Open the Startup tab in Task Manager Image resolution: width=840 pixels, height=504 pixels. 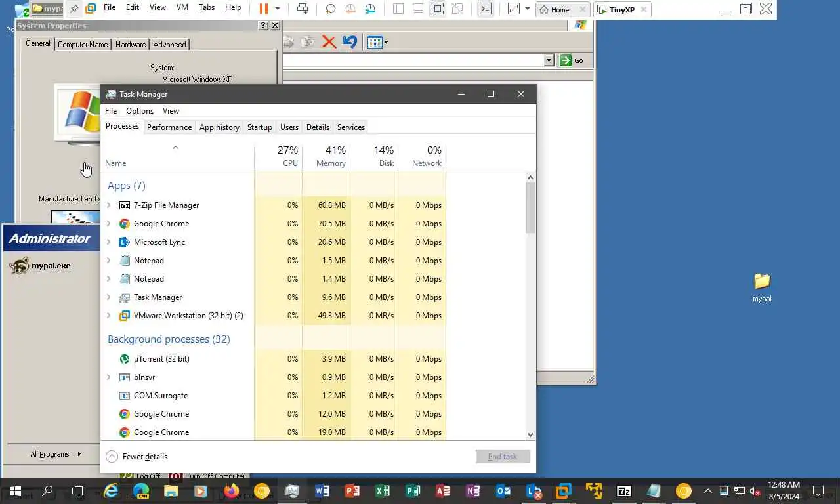coord(260,127)
